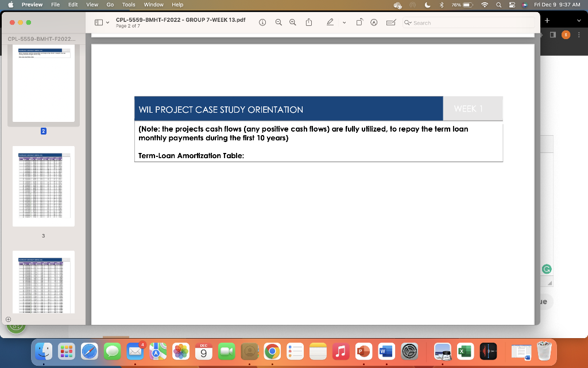Click the text highlight button
The image size is (588, 368).
click(x=374, y=22)
